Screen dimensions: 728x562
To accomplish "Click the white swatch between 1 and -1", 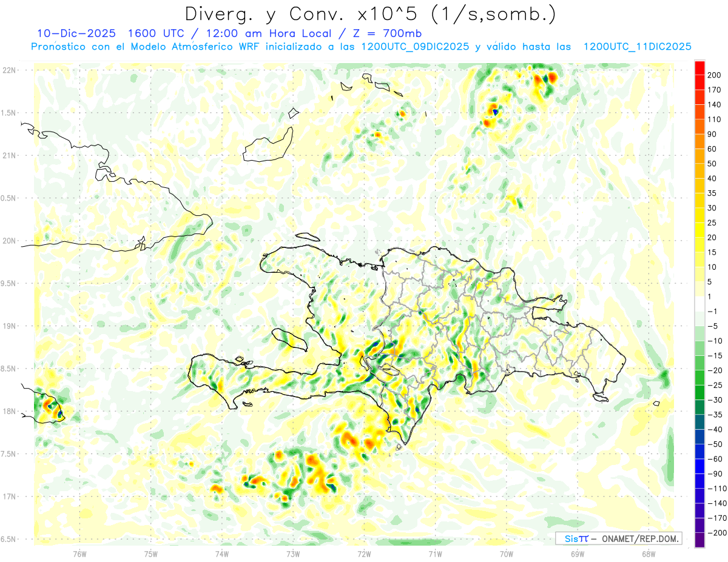I will point(699,304).
